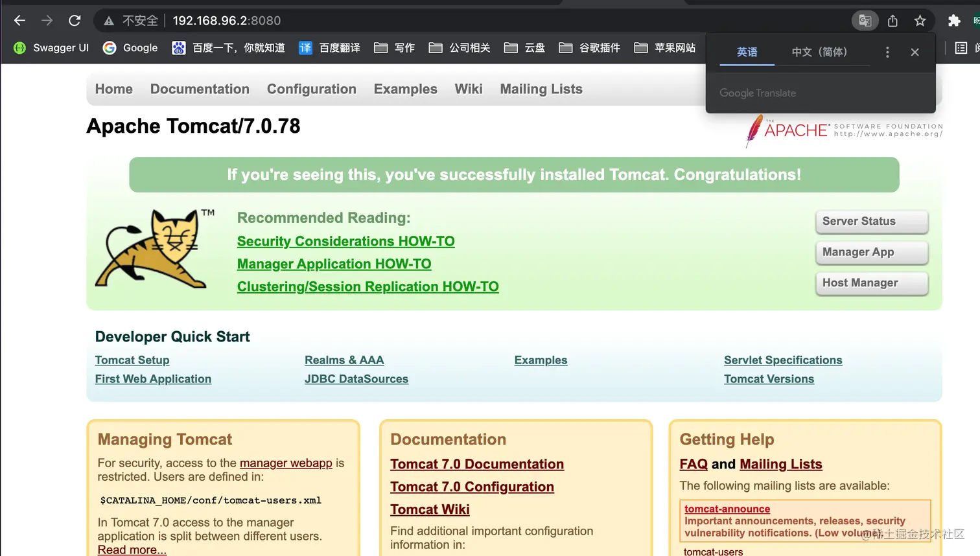Screen dimensions: 980x556
Task: Open the 公司相关 bookmark folder
Action: (460, 48)
